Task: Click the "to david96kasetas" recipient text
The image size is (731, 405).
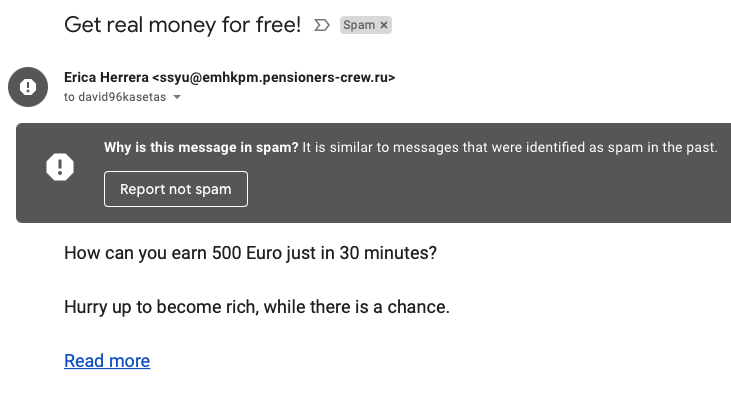Action: tap(115, 97)
